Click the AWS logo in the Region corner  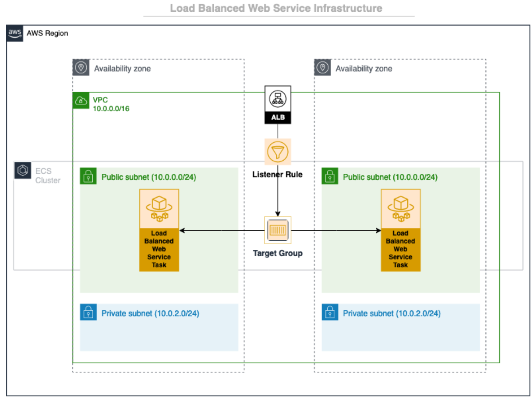pos(14,33)
